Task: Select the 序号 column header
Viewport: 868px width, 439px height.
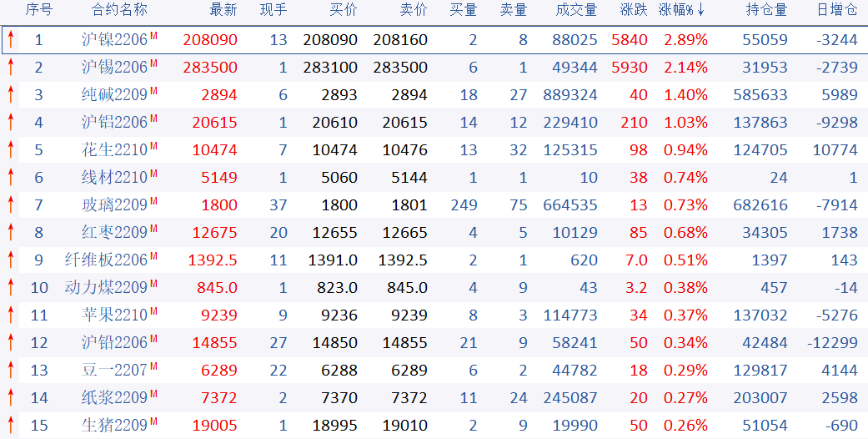Action: click(x=38, y=10)
